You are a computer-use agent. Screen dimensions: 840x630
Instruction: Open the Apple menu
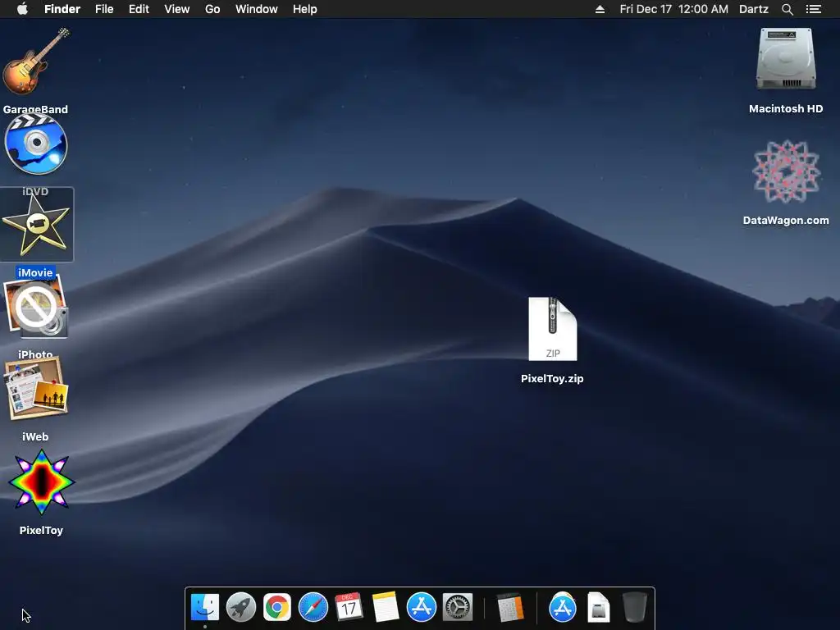pos(22,9)
